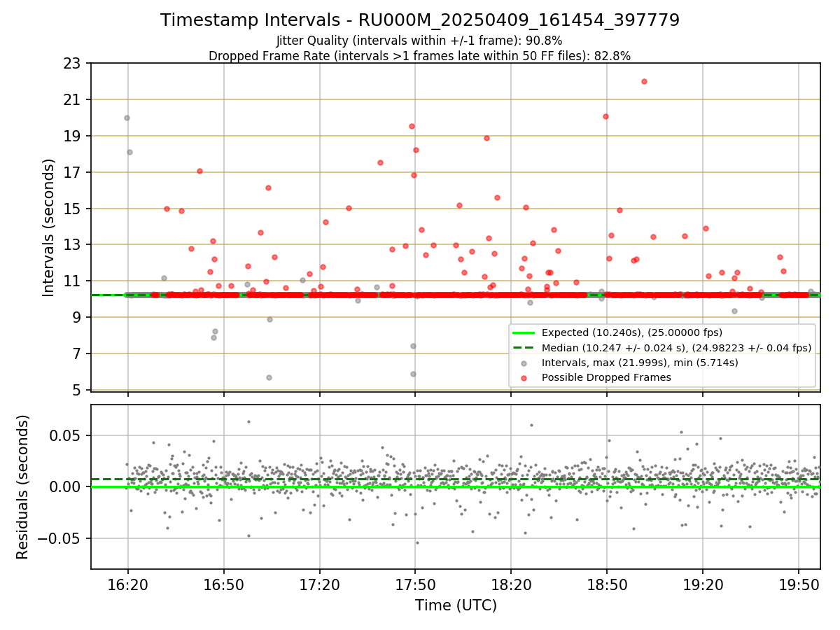This screenshot has height=630, width=840.
Task: Click the legend entry 'Possible Dropped Frames'
Action: coord(606,377)
